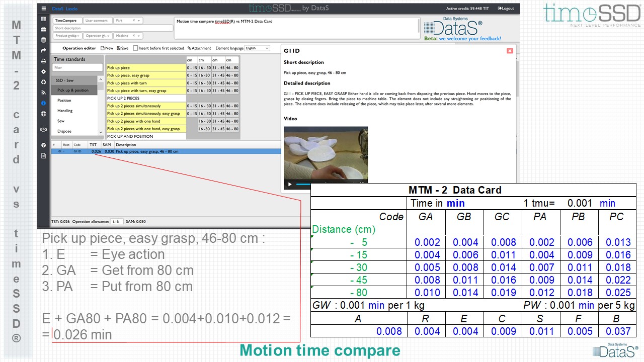The height and width of the screenshot is (362, 644).
Task: Select Pick up & position category
Action: 74,90
